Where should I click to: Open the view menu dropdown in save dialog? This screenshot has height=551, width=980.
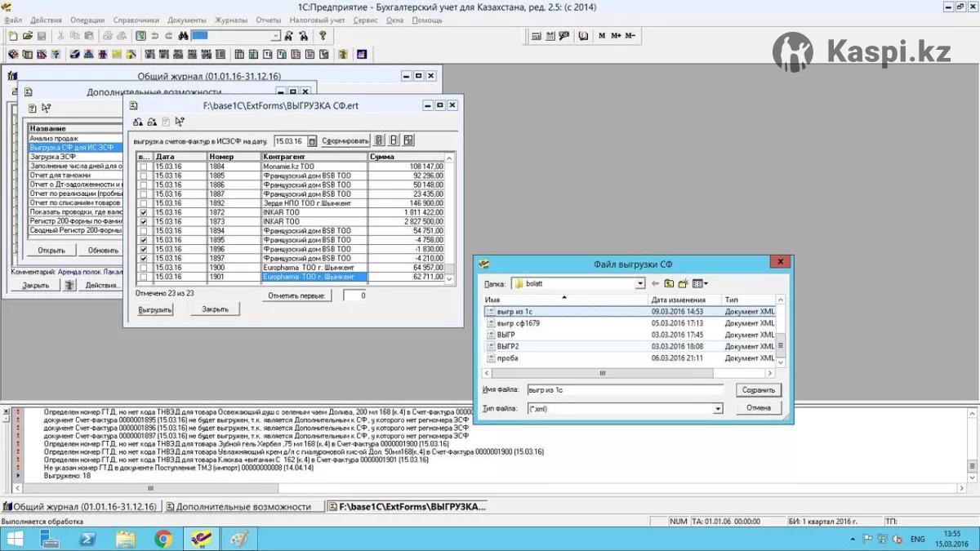point(701,283)
